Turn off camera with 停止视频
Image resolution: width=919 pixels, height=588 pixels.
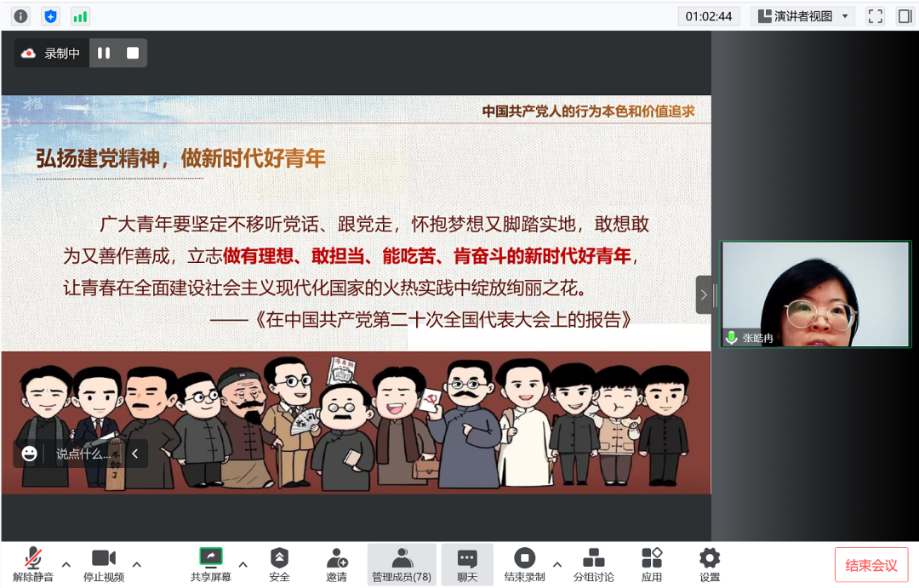tap(104, 564)
